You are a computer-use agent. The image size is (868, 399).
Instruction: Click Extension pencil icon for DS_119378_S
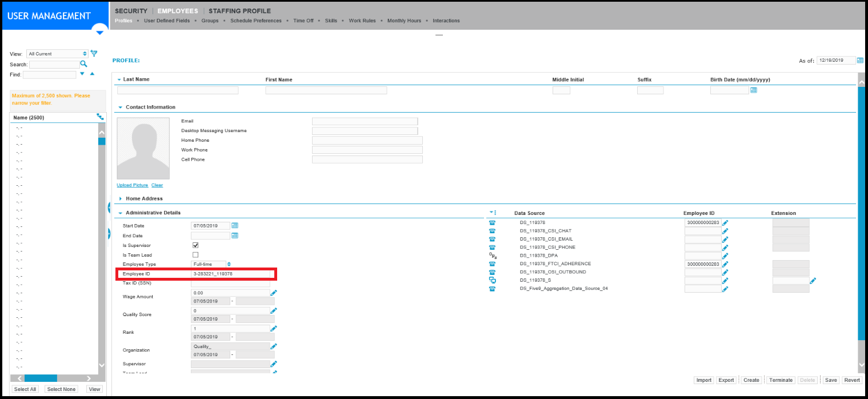click(813, 281)
